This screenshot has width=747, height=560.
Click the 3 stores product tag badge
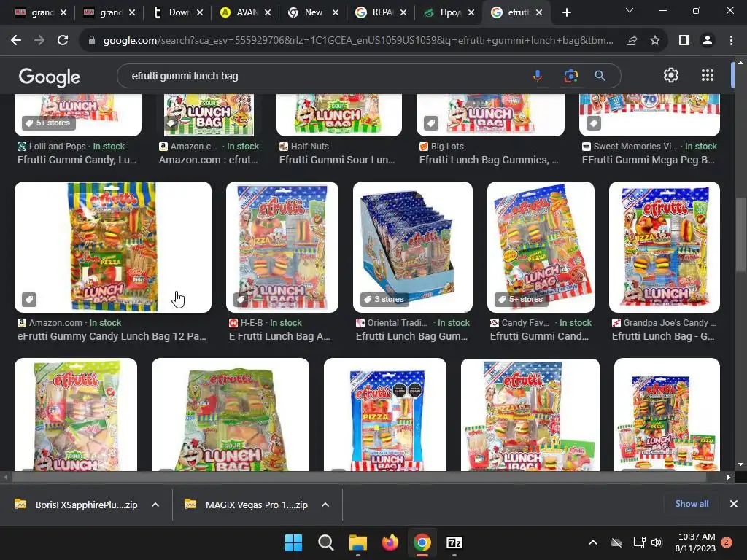[x=384, y=299]
